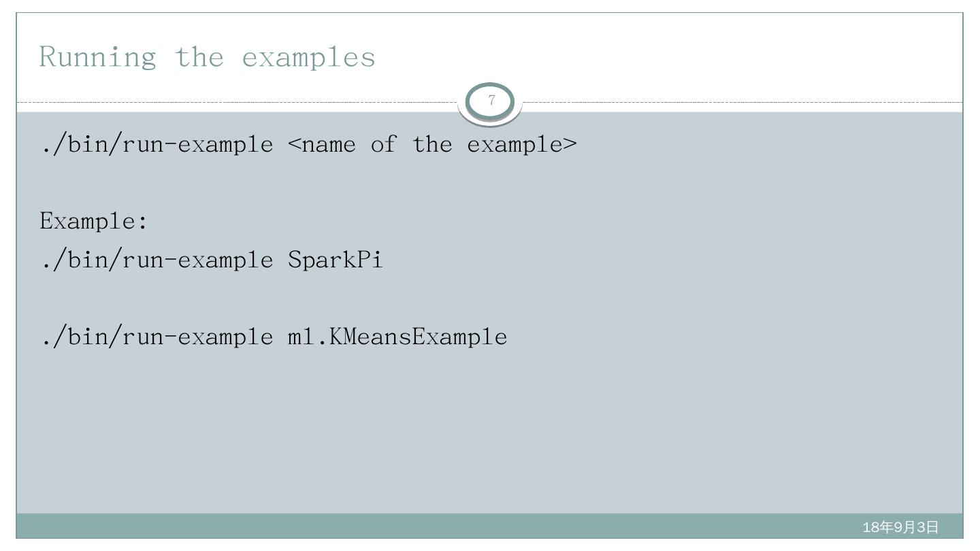
Task: Click the word "of" in the first command
Action: click(383, 144)
